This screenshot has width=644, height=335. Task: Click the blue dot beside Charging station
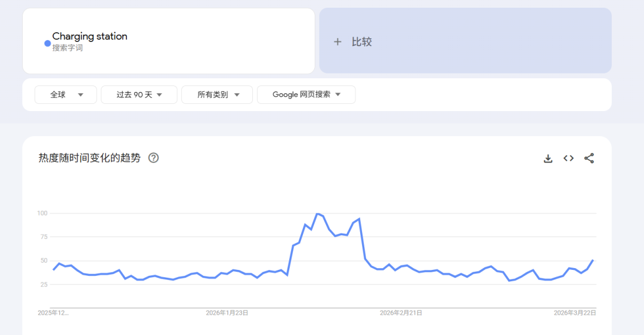(48, 43)
